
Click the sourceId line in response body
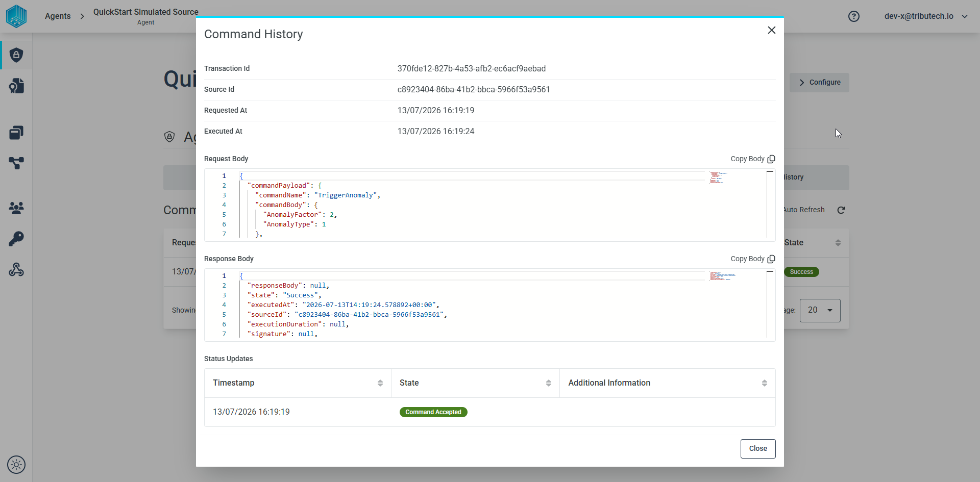(x=347, y=315)
